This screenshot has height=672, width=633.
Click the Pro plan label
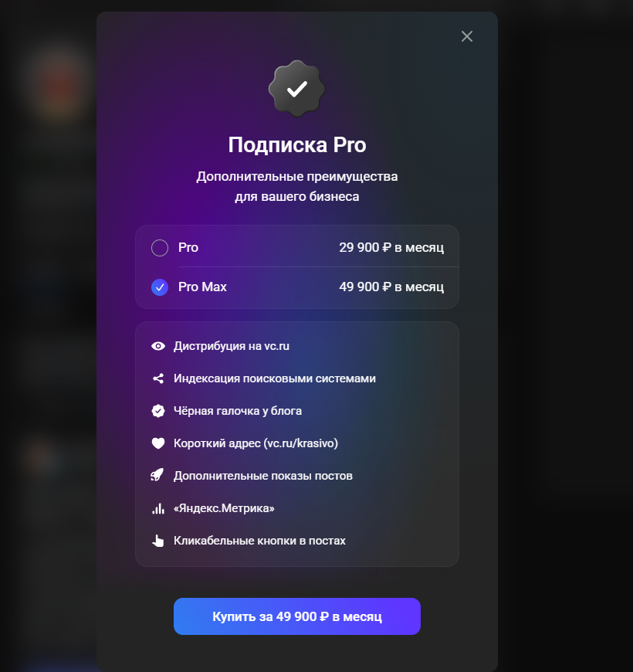point(188,248)
